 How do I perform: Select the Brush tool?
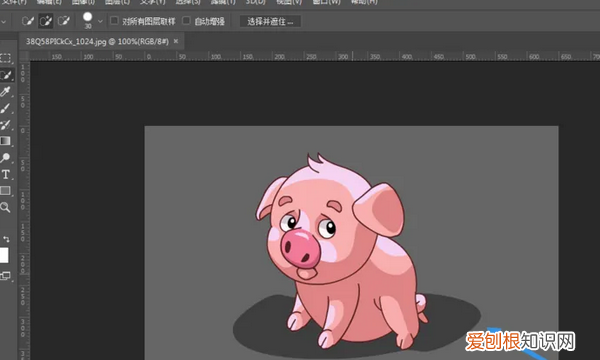pyautogui.click(x=5, y=108)
